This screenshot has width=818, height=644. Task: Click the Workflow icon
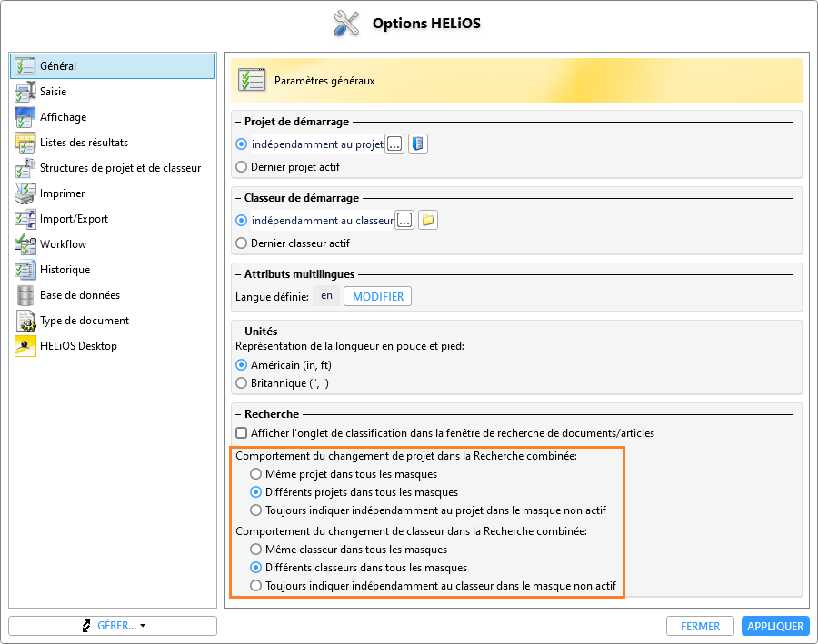[x=25, y=244]
